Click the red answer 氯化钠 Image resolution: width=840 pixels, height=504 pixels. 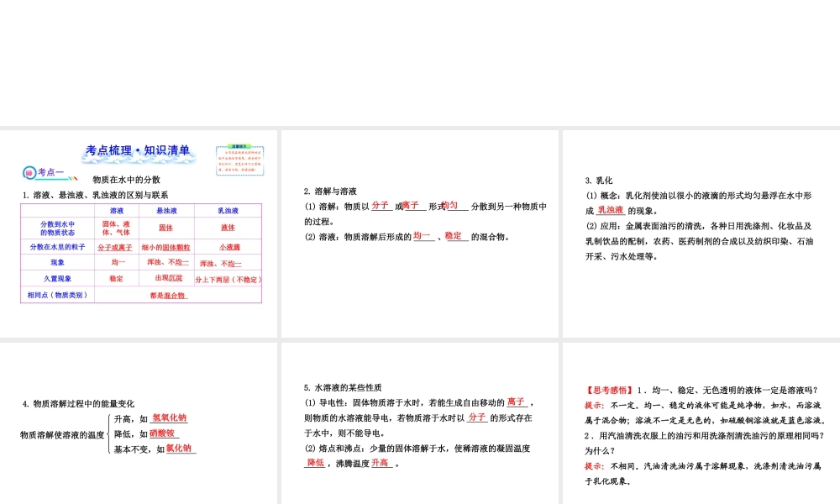coord(178,449)
